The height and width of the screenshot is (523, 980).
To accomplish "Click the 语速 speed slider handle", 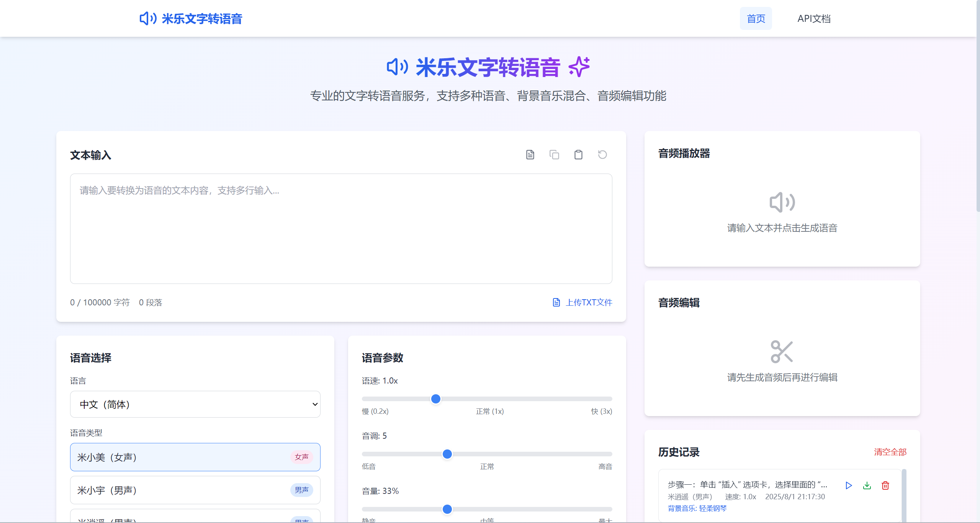I will point(435,399).
